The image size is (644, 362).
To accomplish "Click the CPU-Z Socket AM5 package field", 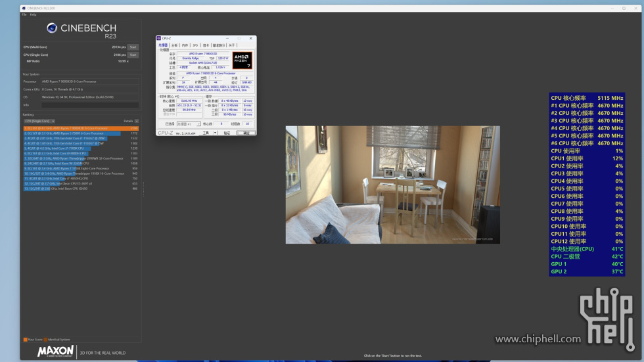I will [x=203, y=63].
